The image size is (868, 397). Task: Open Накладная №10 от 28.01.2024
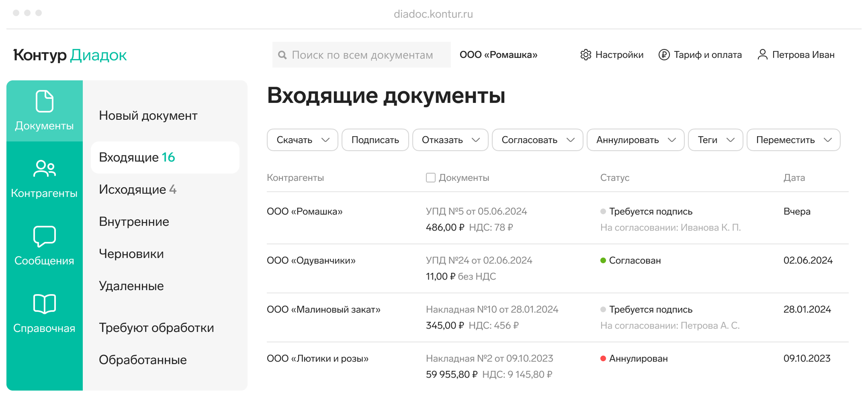click(492, 309)
